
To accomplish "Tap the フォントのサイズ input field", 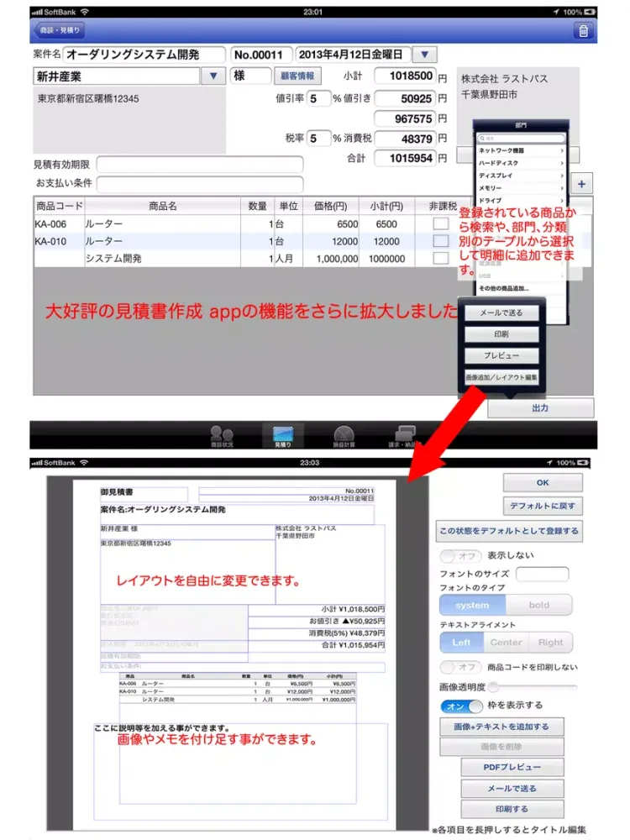I will pos(542,575).
